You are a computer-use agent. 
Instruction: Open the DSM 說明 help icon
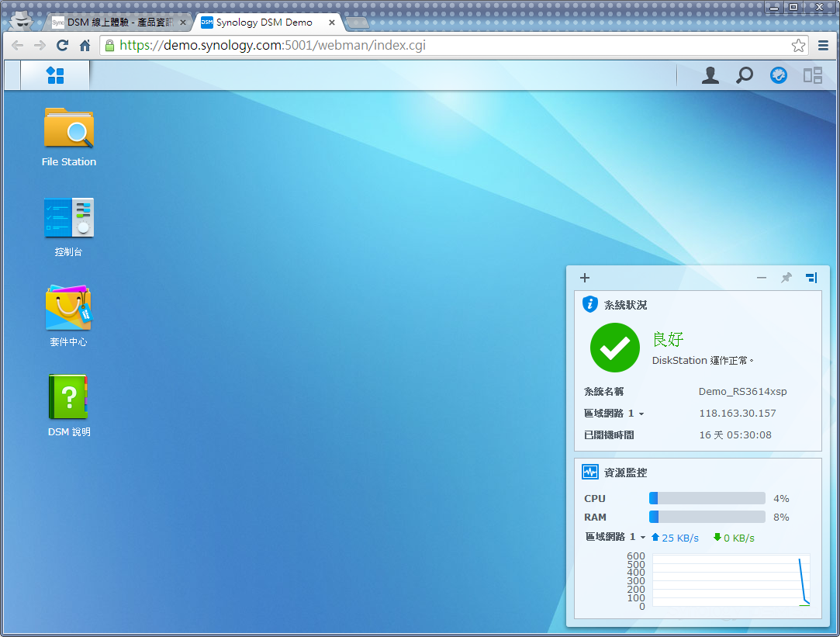(x=68, y=406)
